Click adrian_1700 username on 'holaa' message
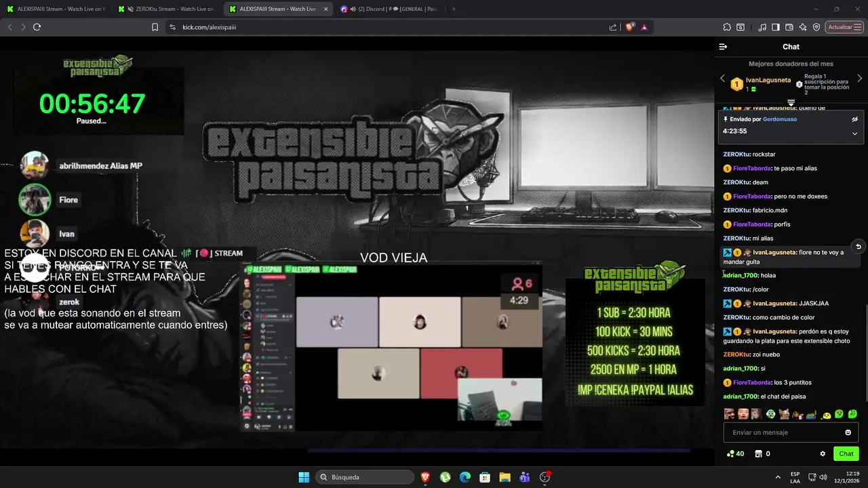 tap(739, 275)
